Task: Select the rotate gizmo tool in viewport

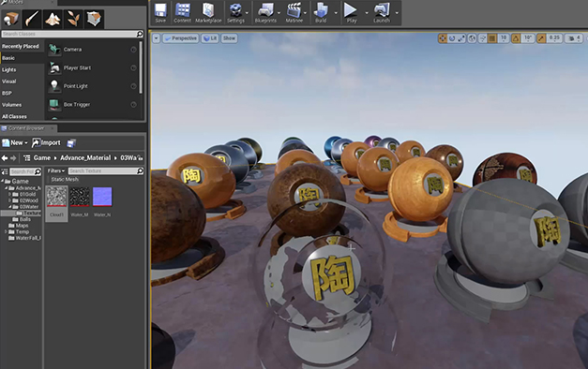Action: tap(452, 38)
